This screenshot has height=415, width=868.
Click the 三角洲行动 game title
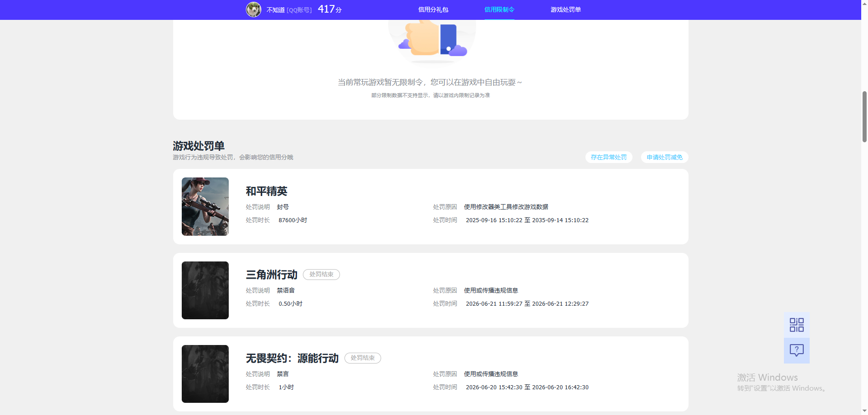tap(272, 275)
